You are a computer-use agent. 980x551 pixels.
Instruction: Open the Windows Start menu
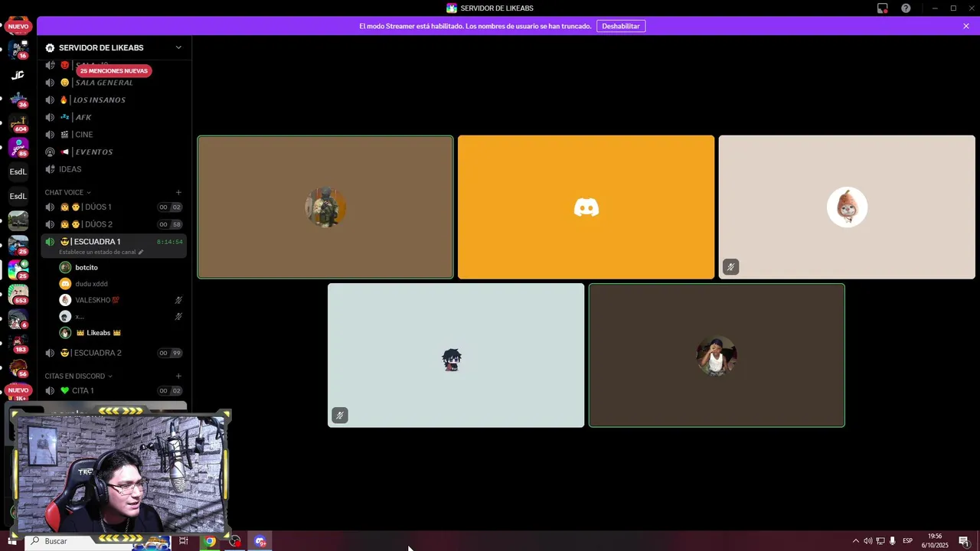[x=11, y=541]
